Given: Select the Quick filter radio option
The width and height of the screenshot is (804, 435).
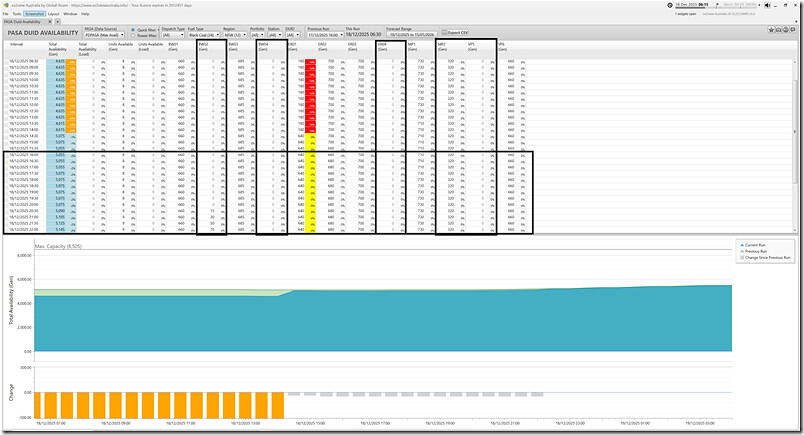Looking at the screenshot, I should tap(135, 29).
